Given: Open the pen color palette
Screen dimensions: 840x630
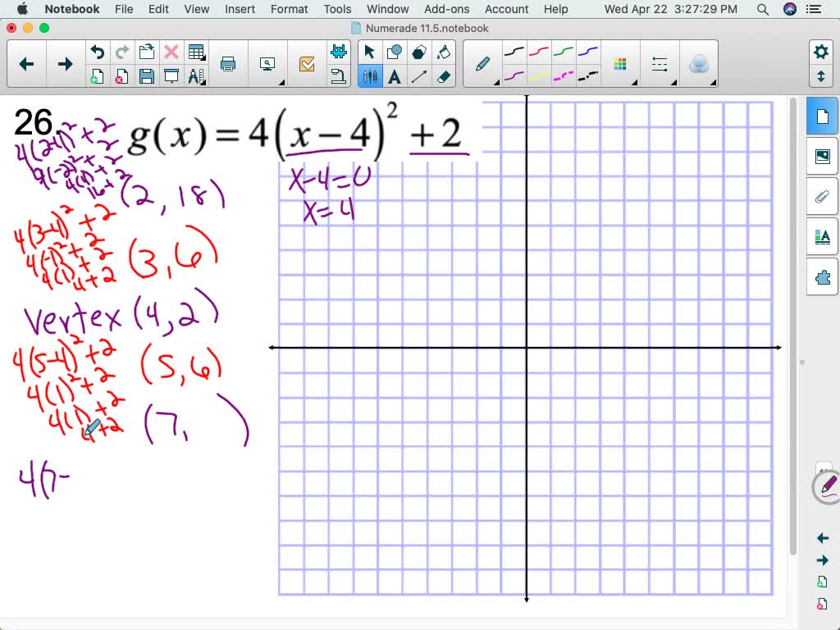Looking at the screenshot, I should (619, 62).
